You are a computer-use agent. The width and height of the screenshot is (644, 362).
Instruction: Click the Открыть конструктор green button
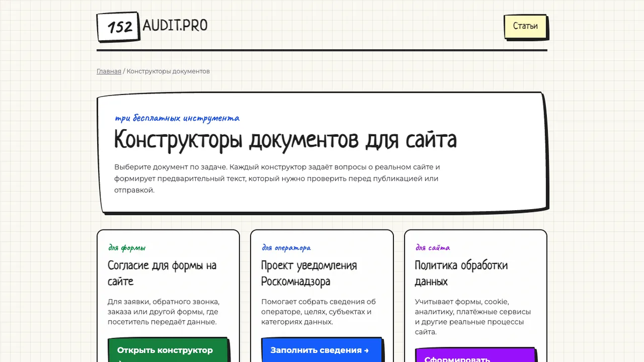coord(168,350)
